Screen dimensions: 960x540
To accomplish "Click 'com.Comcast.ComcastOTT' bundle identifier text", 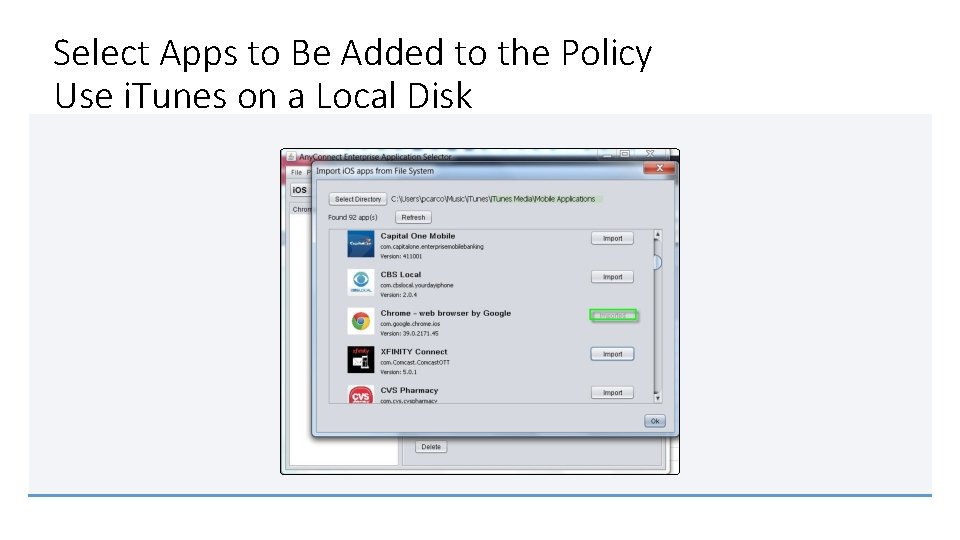I will (414, 362).
